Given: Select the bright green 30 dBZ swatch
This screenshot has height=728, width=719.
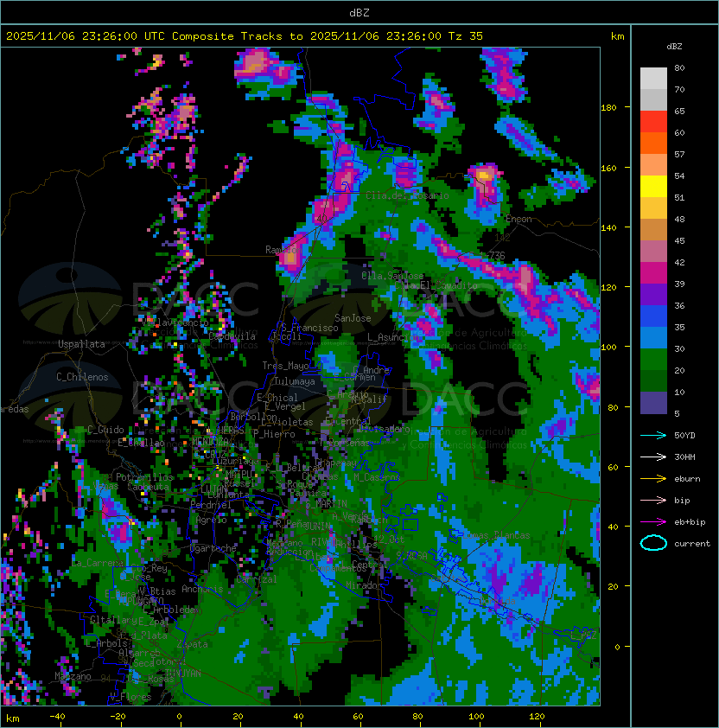Looking at the screenshot, I should click(x=653, y=360).
